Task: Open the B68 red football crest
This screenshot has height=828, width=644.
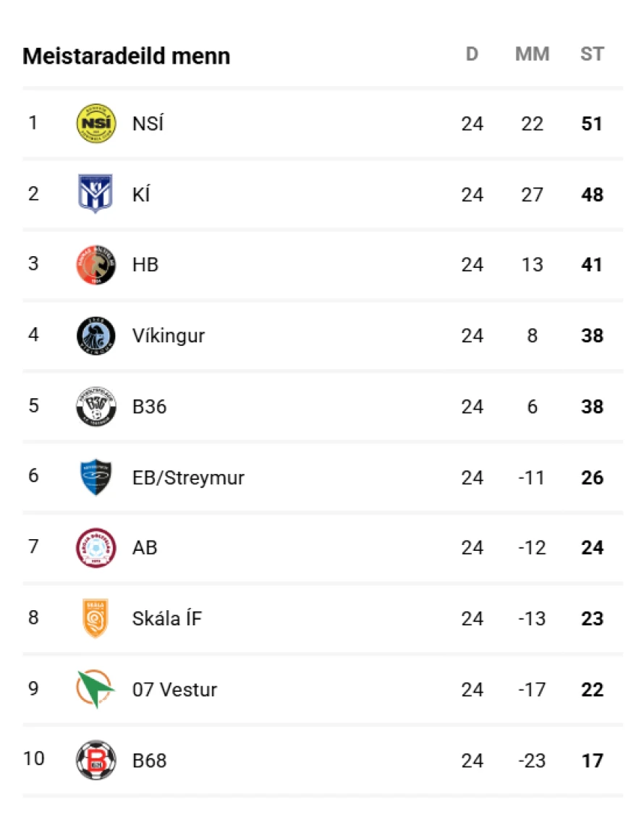Action: click(96, 760)
